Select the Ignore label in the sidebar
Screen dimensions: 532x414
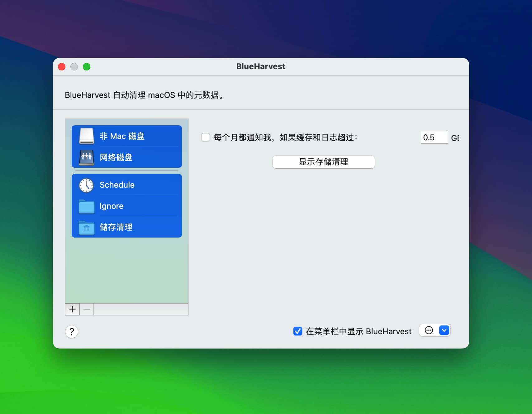(x=112, y=206)
